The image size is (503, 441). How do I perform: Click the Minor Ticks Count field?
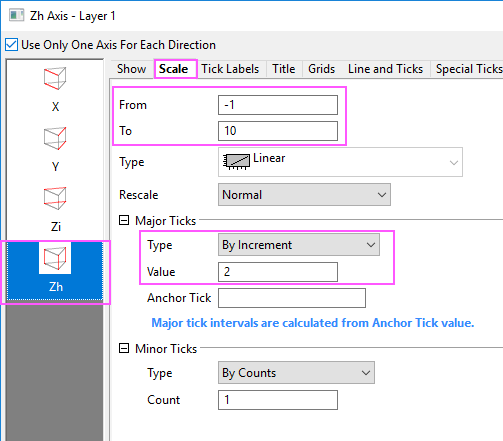(x=278, y=400)
